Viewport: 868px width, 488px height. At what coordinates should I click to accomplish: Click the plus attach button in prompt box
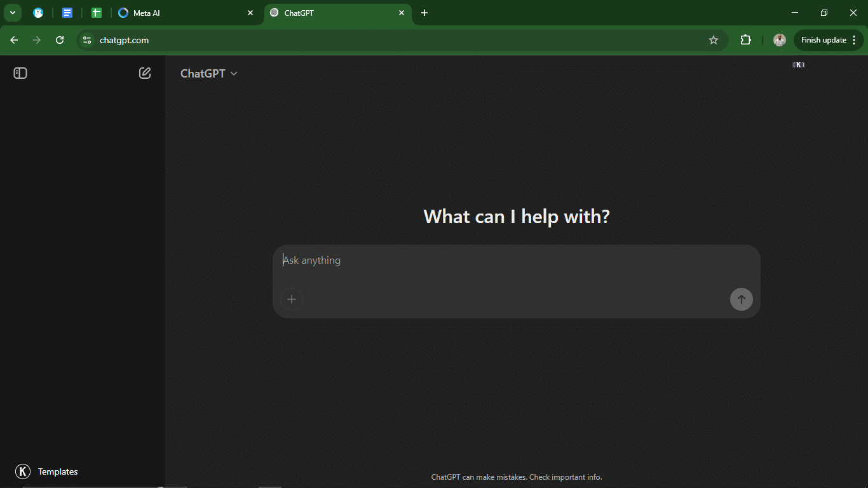click(292, 299)
